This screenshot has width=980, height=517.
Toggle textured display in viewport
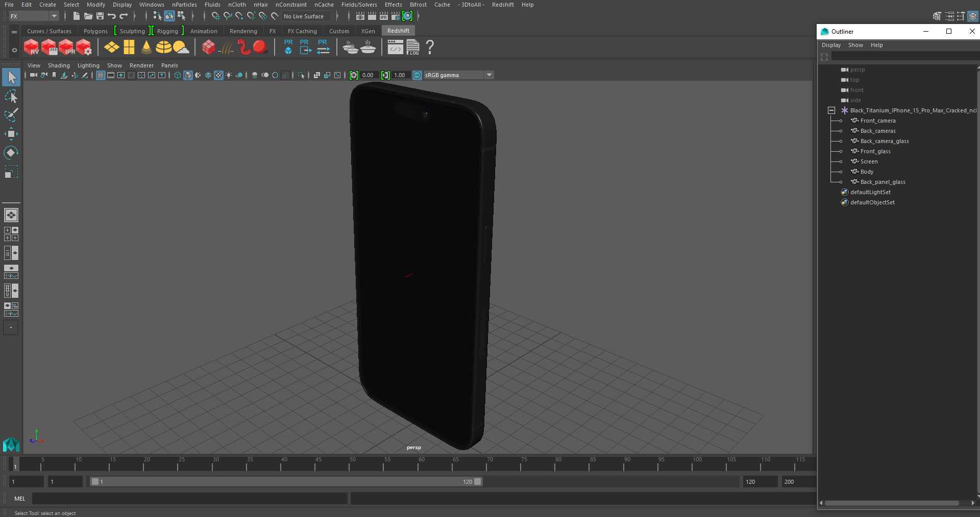click(x=218, y=75)
